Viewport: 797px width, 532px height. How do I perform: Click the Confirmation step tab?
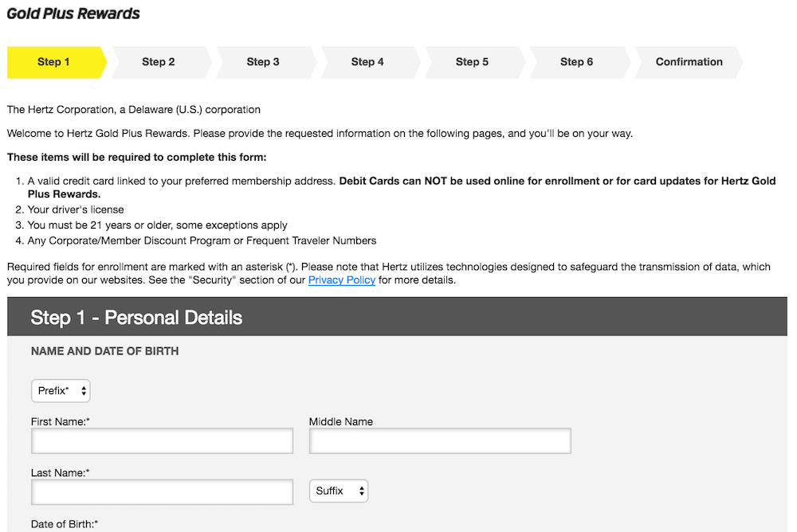coord(689,62)
